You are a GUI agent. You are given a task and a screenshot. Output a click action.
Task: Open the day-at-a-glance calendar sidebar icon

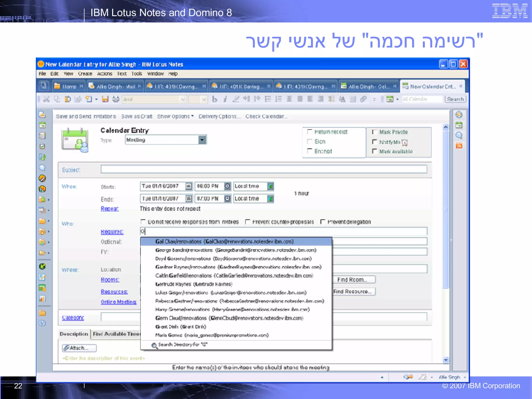tap(459, 125)
